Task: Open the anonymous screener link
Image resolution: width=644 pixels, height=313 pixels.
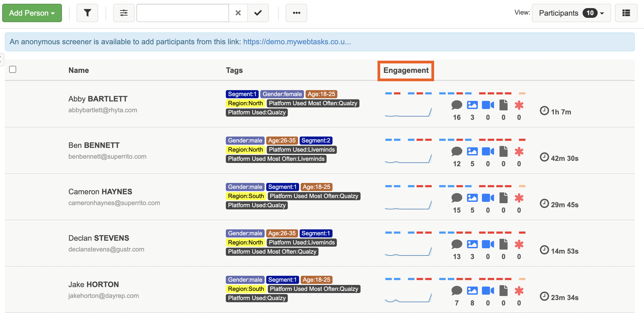Action: (x=297, y=42)
